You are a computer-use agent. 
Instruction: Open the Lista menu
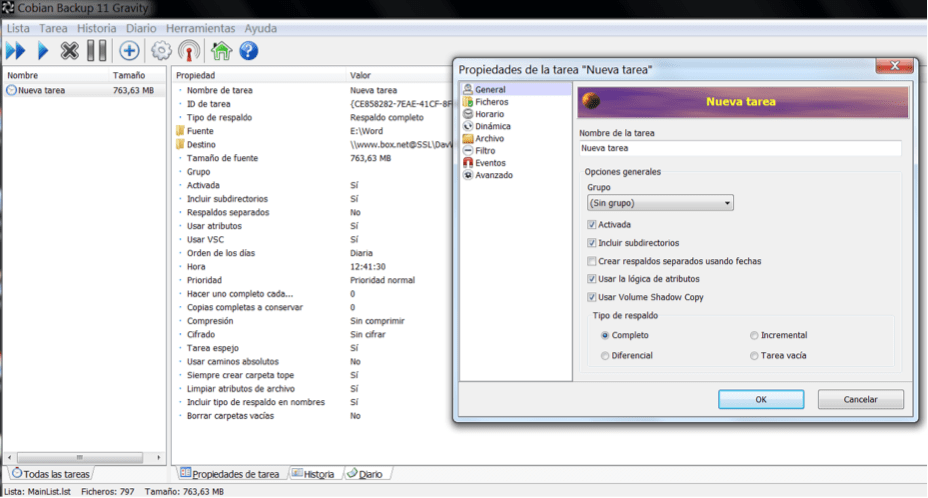18,28
